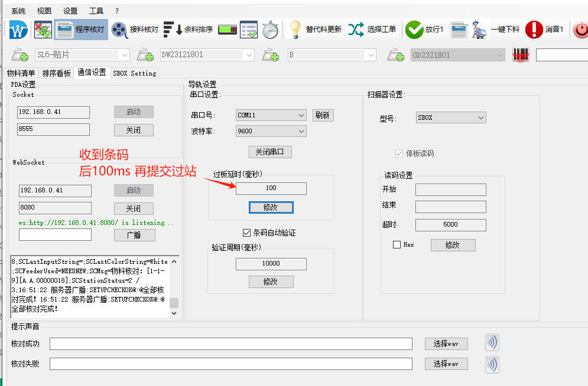Click the 替代料更新 light bulb icon
This screenshot has height=386, width=588.
(295, 29)
